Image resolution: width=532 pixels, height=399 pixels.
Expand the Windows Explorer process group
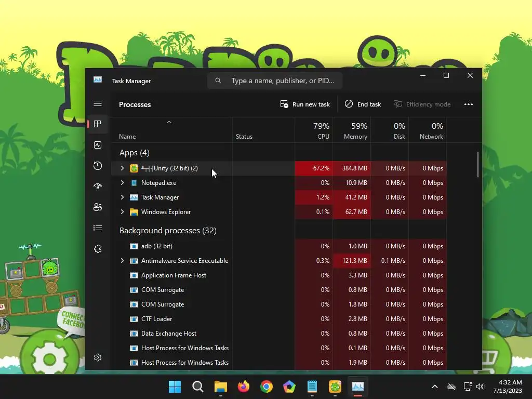click(122, 212)
